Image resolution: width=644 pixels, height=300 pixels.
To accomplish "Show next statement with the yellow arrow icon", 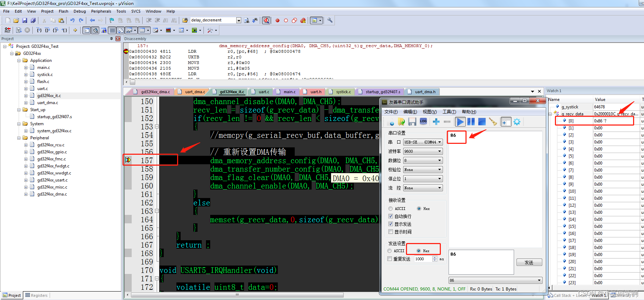I will tap(75, 30).
